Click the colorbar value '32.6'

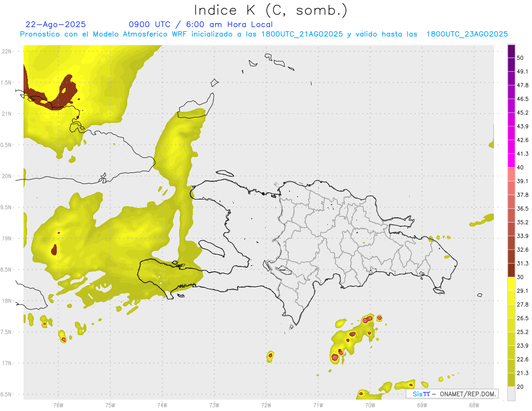tap(523, 250)
